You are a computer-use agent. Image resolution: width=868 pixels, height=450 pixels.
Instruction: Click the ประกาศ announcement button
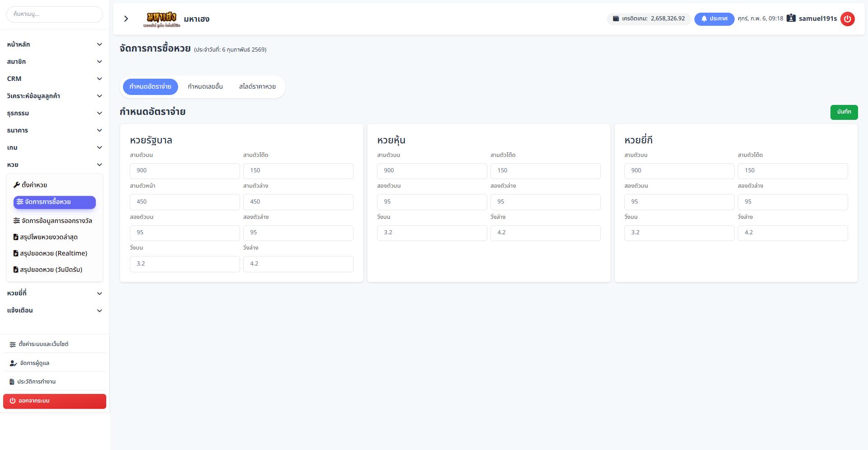coord(714,19)
